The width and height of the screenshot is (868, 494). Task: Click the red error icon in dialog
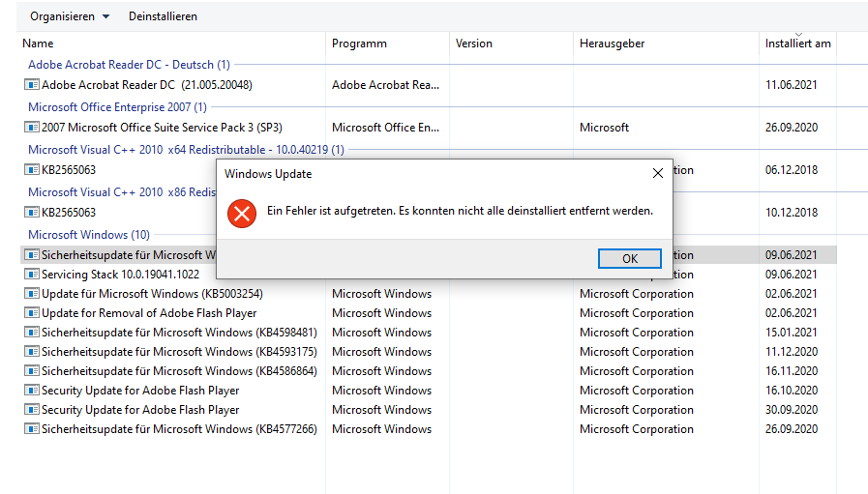click(x=242, y=213)
